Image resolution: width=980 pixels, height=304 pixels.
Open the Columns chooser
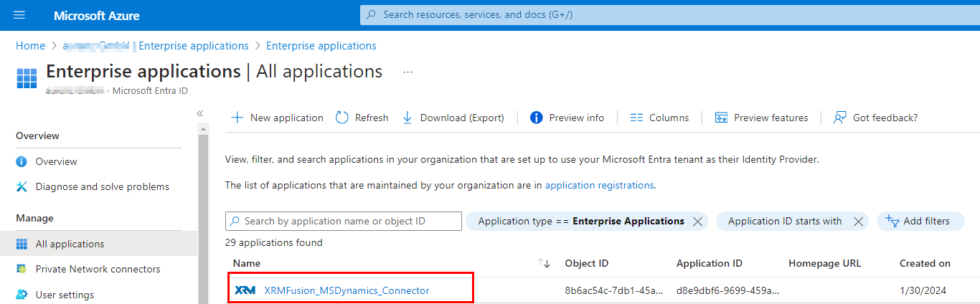pos(659,118)
